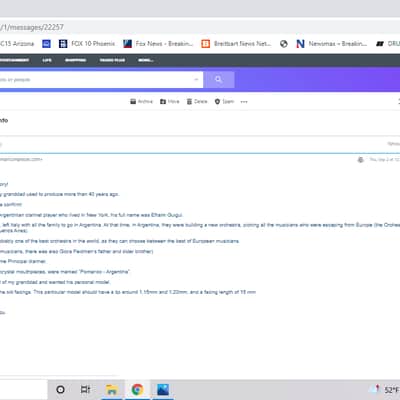Open the three-dot more actions menu
This screenshot has width=400, height=400.
coord(244,102)
